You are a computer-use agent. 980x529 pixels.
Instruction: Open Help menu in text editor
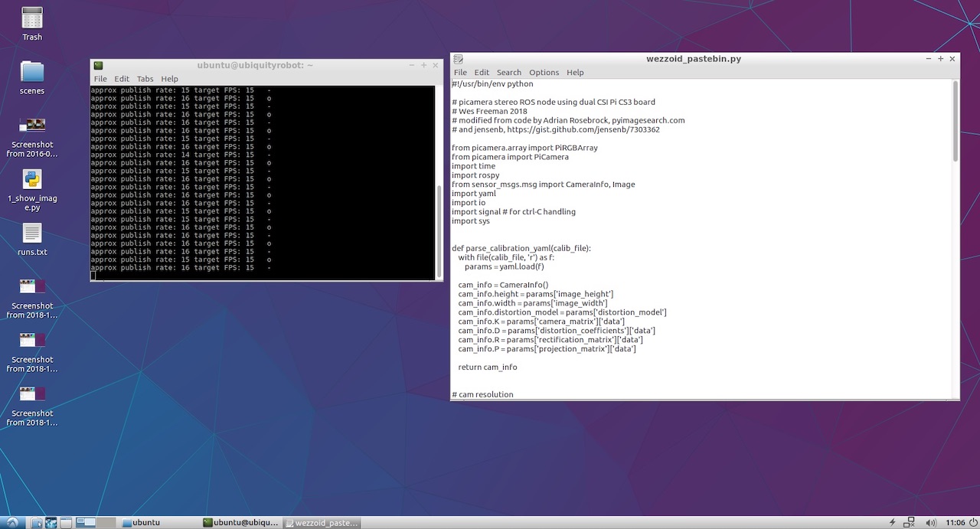575,73
